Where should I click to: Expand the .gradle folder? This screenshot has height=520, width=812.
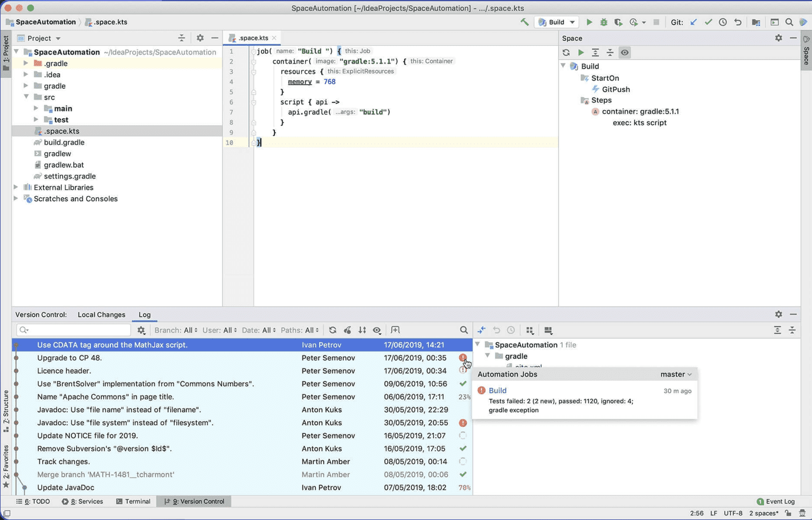pyautogui.click(x=26, y=63)
